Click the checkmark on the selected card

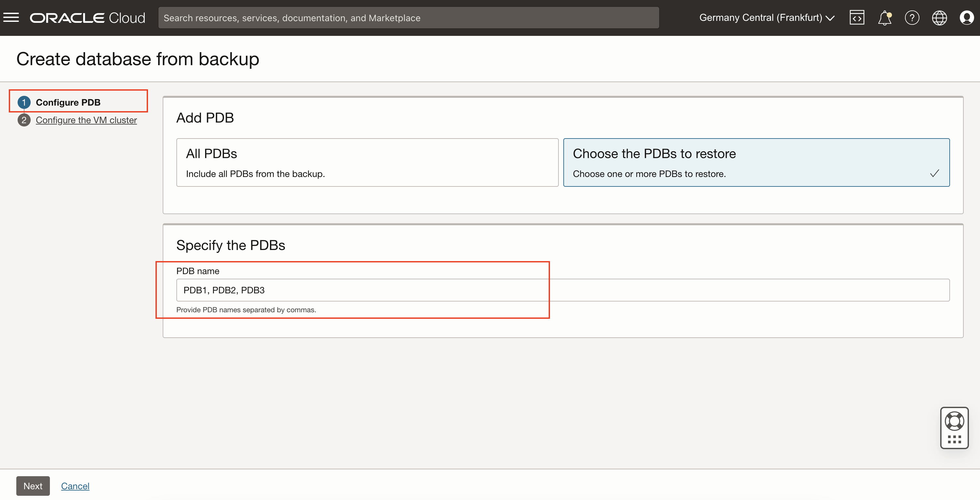(934, 173)
